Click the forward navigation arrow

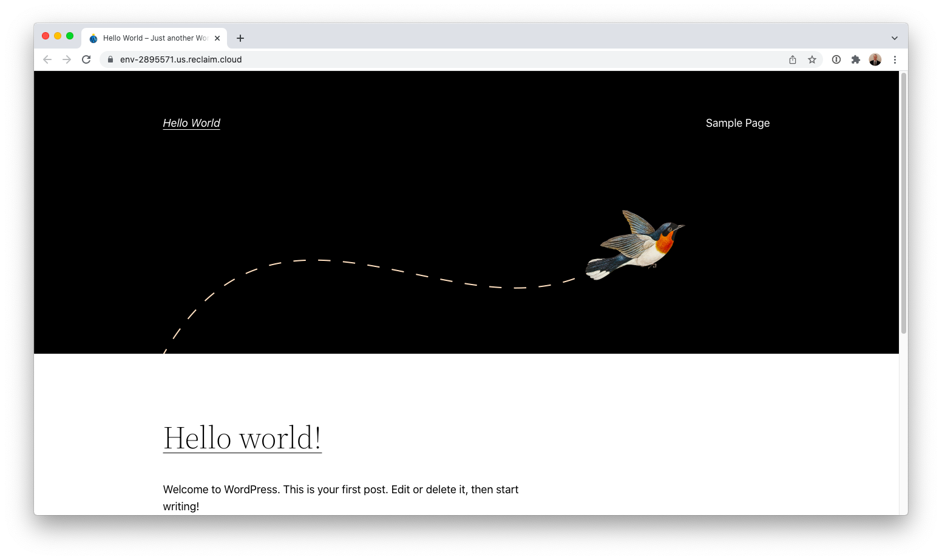click(67, 59)
